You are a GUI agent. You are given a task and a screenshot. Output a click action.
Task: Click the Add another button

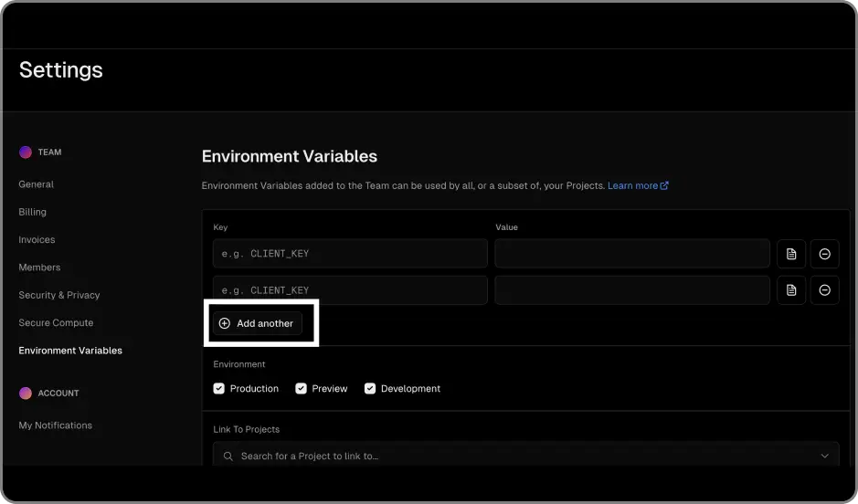pyautogui.click(x=257, y=323)
